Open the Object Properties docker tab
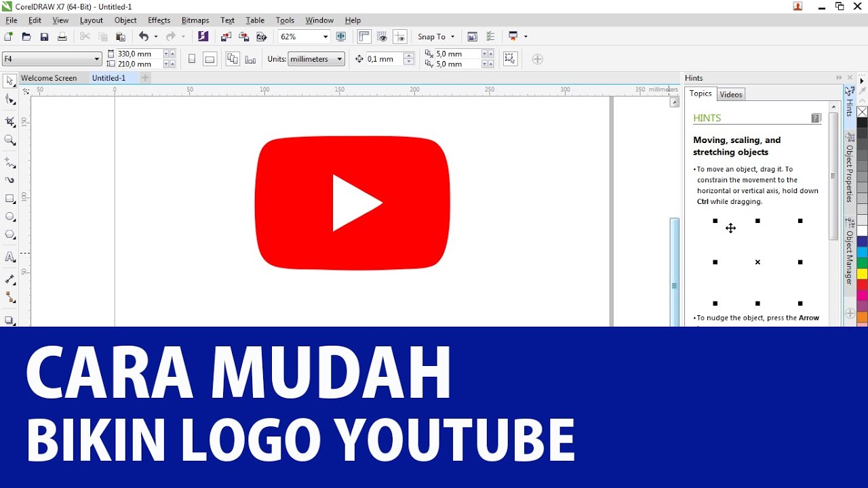Viewport: 868px width, 488px height. [850, 168]
